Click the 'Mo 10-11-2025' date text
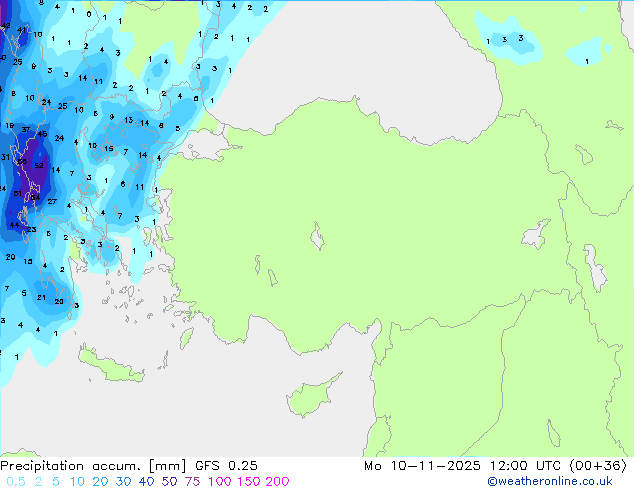 click(x=422, y=466)
